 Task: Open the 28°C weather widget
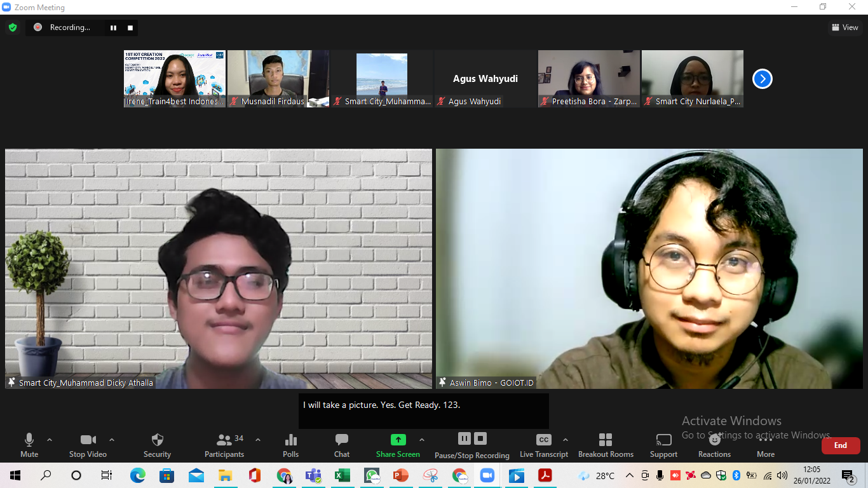pos(597,475)
